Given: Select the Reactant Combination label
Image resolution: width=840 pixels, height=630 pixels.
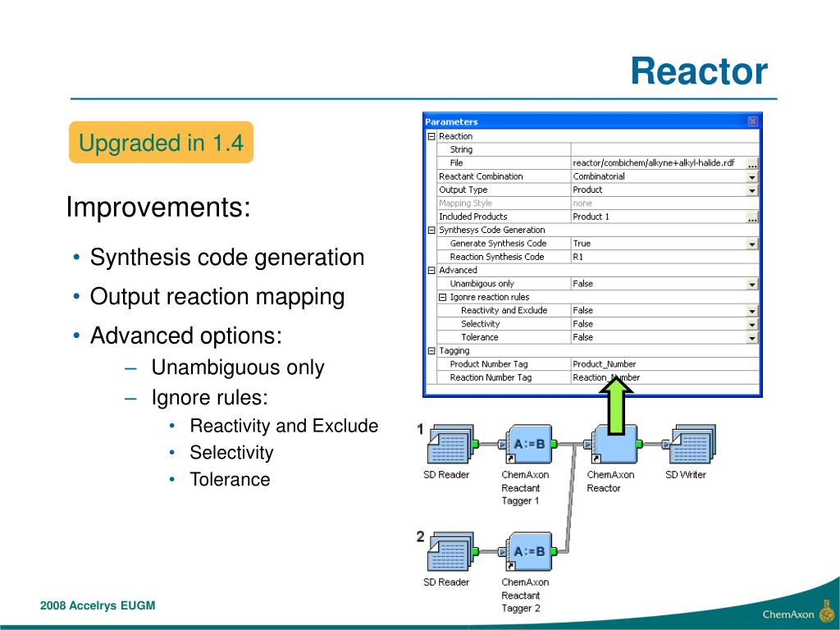Looking at the screenshot, I should pos(481,176).
